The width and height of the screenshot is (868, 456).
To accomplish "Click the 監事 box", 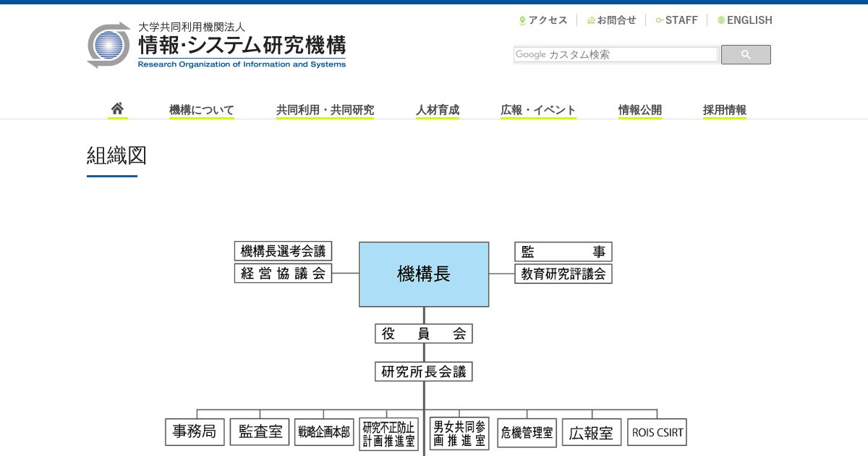I will pyautogui.click(x=563, y=251).
